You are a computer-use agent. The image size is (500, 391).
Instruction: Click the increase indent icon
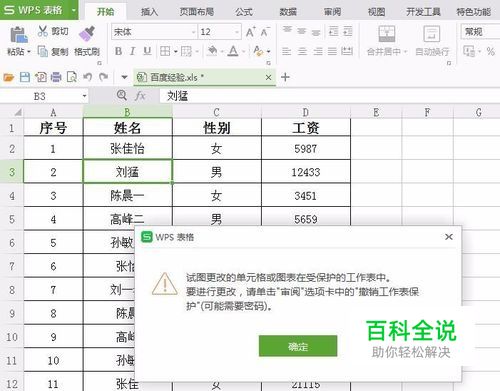(x=348, y=31)
